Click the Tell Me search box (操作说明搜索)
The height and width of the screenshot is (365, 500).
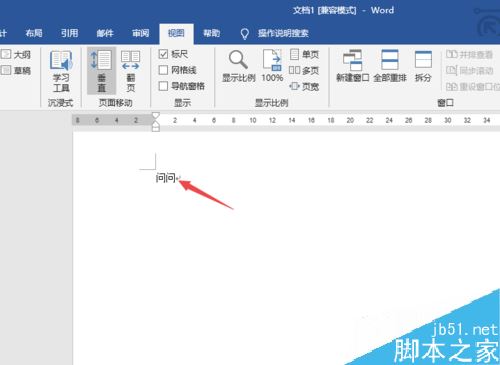coord(283,33)
